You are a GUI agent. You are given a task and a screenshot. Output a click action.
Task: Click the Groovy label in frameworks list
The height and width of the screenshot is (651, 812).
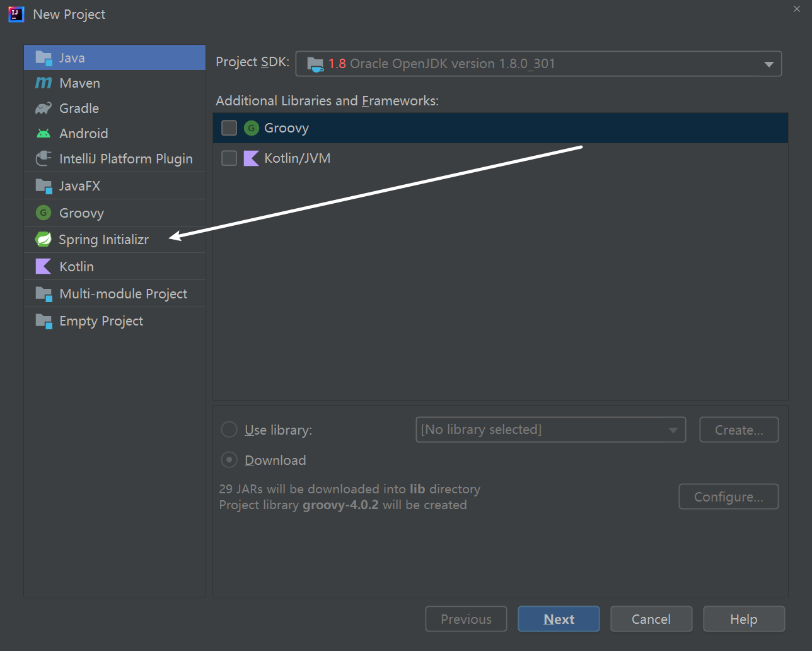[286, 128]
